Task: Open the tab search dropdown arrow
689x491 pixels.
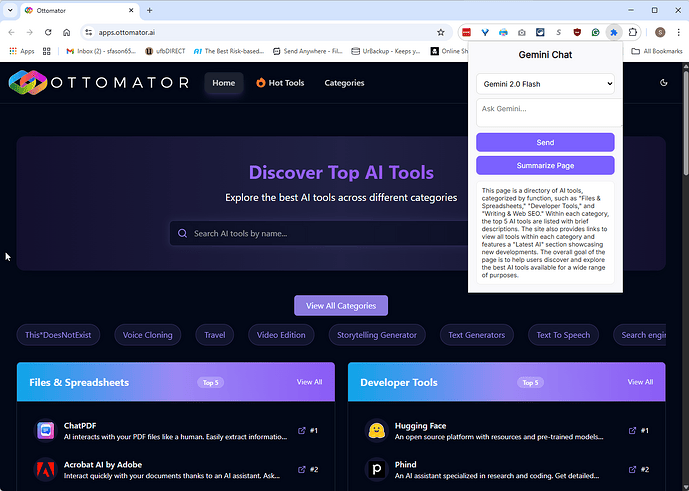Action: (10, 10)
